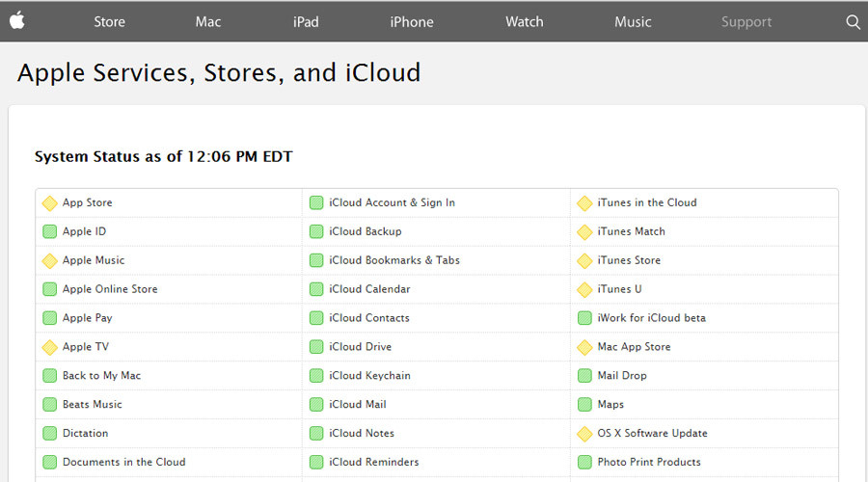Click the App Store status link
This screenshot has height=482, width=868.
(x=88, y=202)
